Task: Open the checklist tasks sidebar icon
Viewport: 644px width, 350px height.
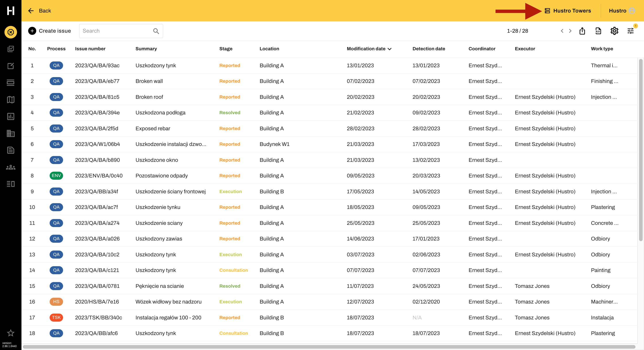Action: point(11,49)
